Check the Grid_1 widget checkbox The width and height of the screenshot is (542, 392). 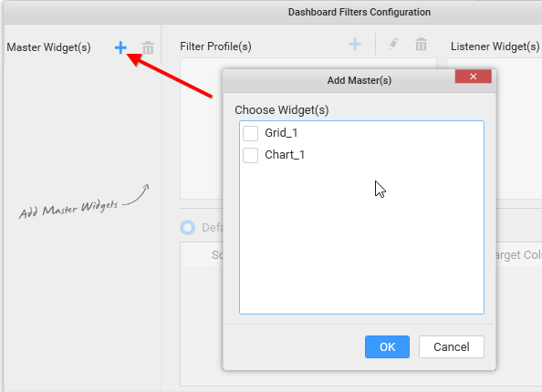[x=250, y=133]
